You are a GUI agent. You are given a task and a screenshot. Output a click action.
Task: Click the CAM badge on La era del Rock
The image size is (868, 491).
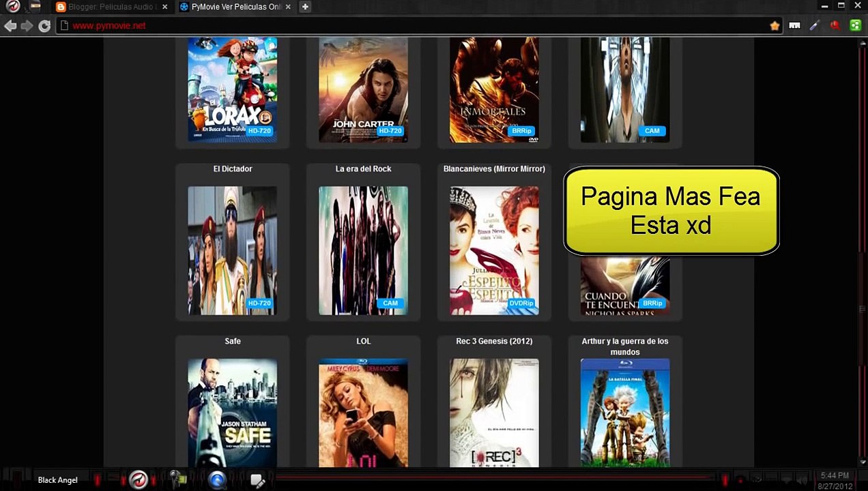point(390,303)
